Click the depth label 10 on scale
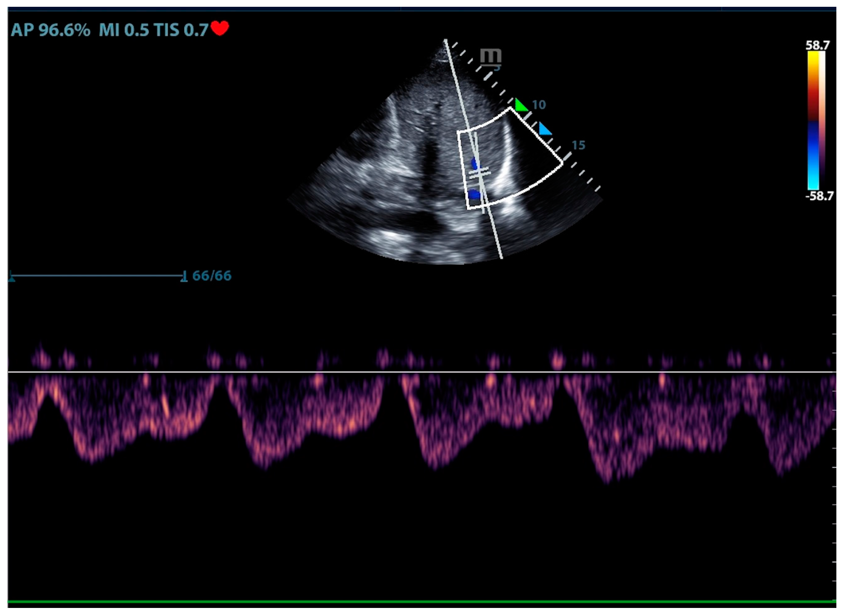 (x=538, y=105)
